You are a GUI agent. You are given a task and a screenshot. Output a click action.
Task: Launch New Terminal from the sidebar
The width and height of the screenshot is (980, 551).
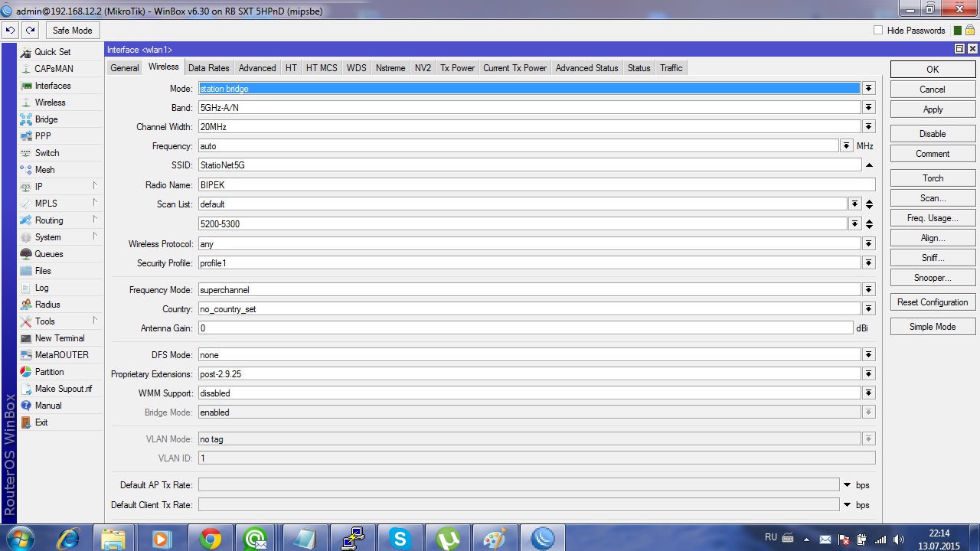click(x=60, y=338)
